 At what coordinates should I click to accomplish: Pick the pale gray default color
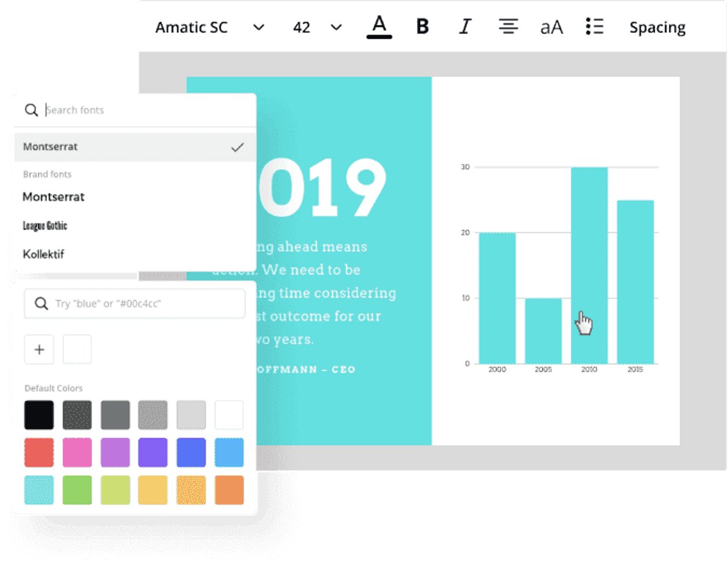[x=191, y=415]
